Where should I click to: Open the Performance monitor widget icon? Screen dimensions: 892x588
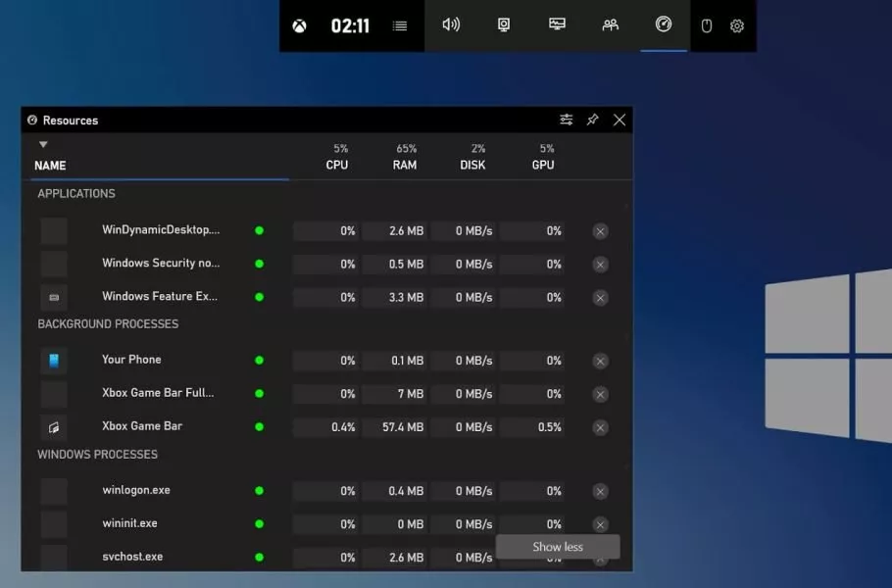point(557,24)
